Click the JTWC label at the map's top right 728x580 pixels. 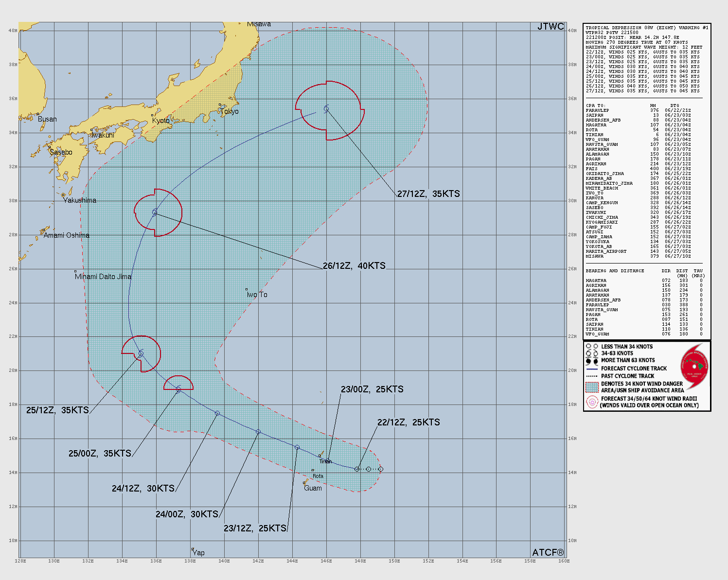click(550, 26)
